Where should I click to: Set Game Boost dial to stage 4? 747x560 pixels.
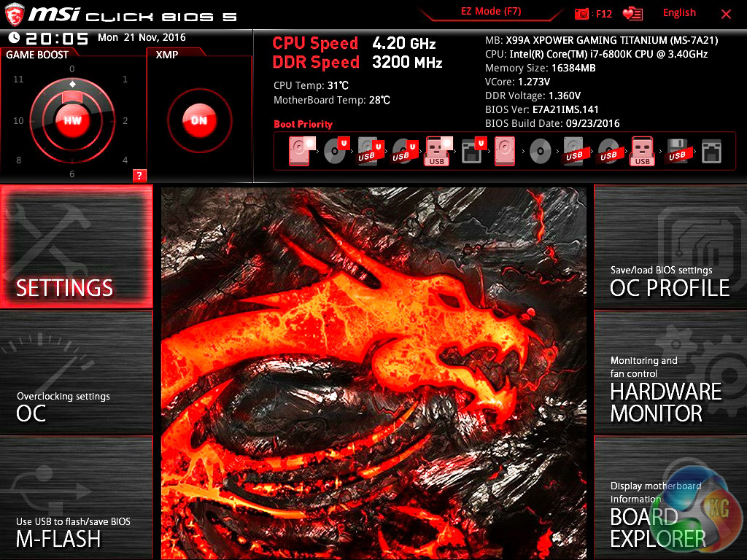[x=125, y=160]
